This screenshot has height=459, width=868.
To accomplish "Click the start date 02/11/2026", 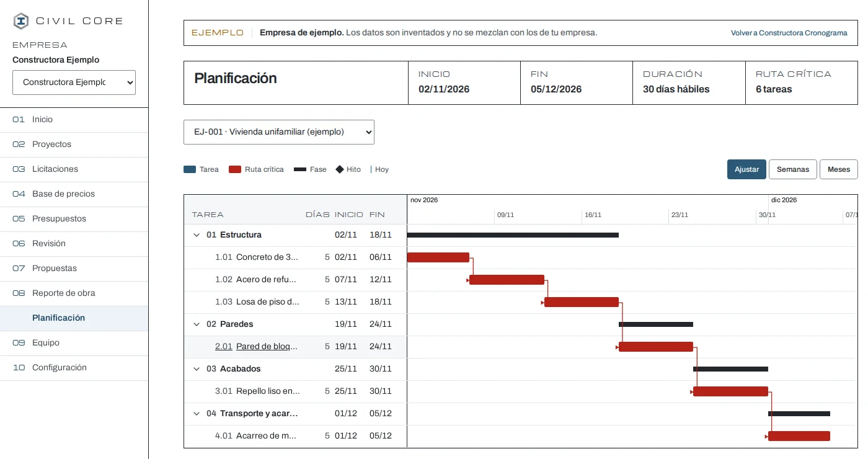I will (444, 89).
